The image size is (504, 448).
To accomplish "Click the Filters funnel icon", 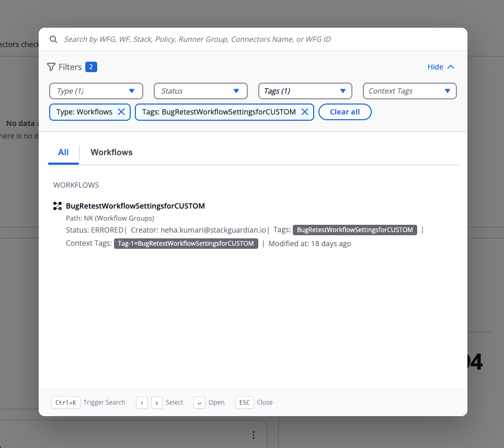I will point(51,67).
